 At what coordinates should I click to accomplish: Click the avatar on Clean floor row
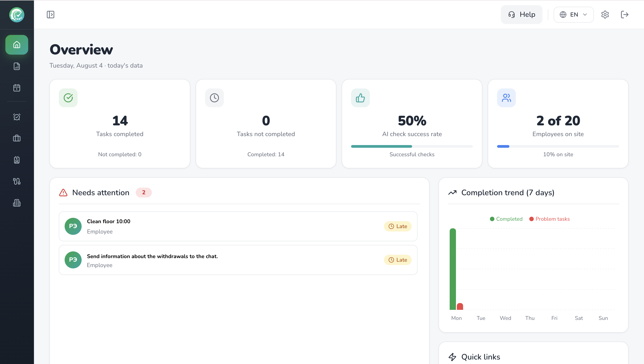tap(73, 226)
